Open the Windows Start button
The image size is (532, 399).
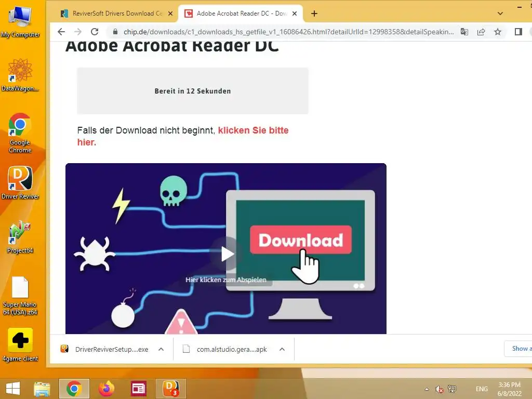pyautogui.click(x=13, y=389)
